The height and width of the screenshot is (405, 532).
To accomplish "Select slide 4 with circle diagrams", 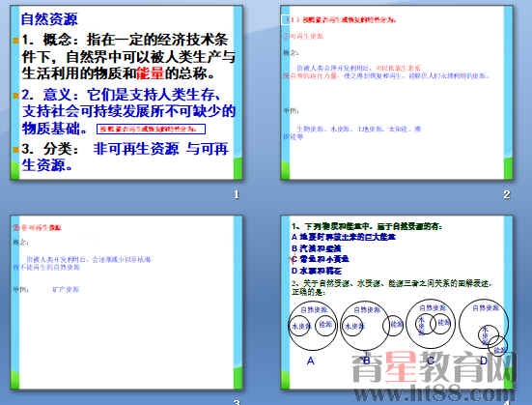I will [396, 302].
